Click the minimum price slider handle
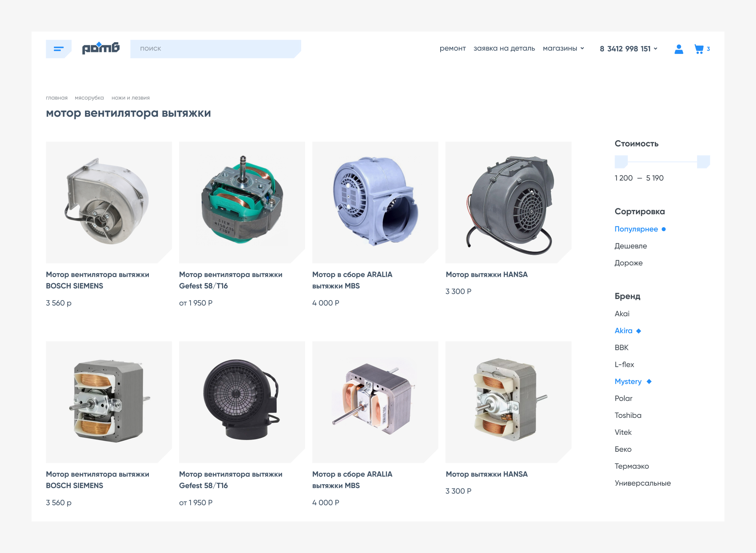The height and width of the screenshot is (553, 756). tap(621, 162)
